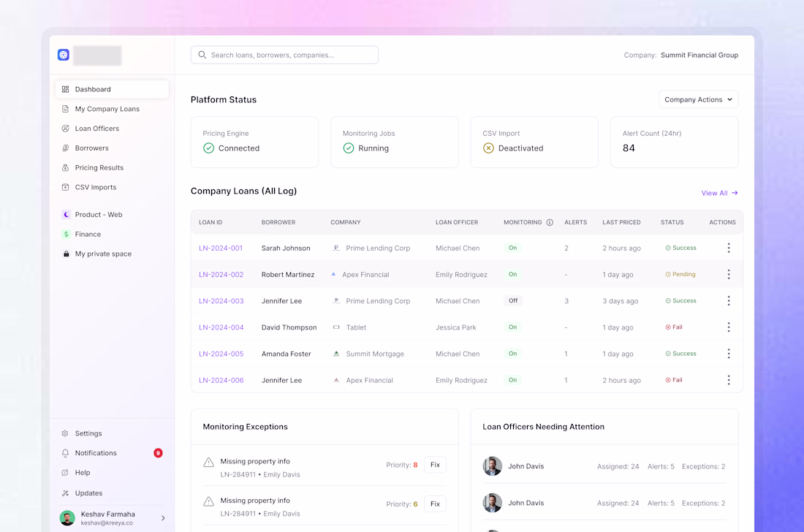Click the Settings gear icon
The width and height of the screenshot is (804, 532).
click(65, 433)
